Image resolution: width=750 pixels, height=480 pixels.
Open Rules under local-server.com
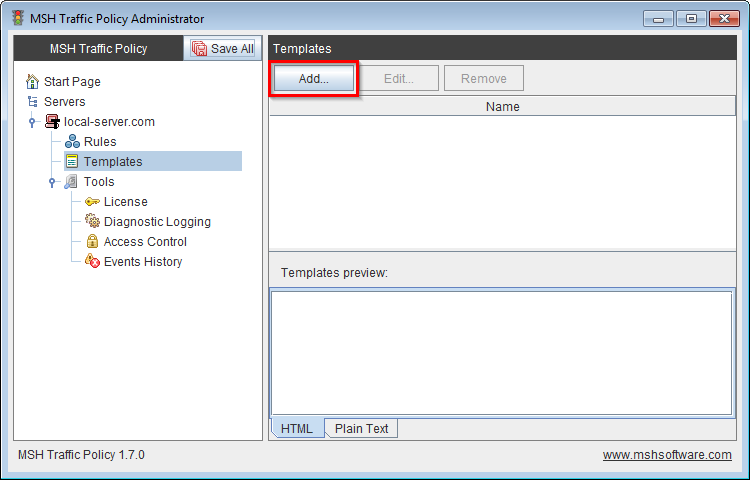(x=100, y=142)
